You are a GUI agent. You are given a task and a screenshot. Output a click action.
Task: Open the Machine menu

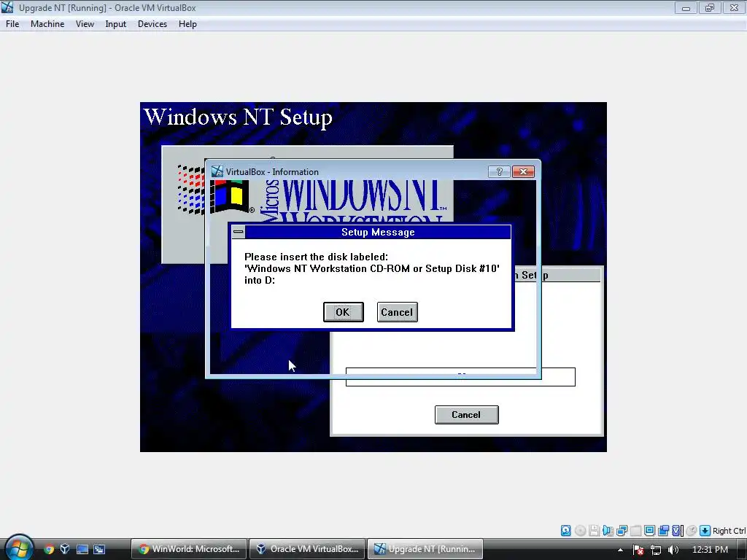tap(47, 24)
